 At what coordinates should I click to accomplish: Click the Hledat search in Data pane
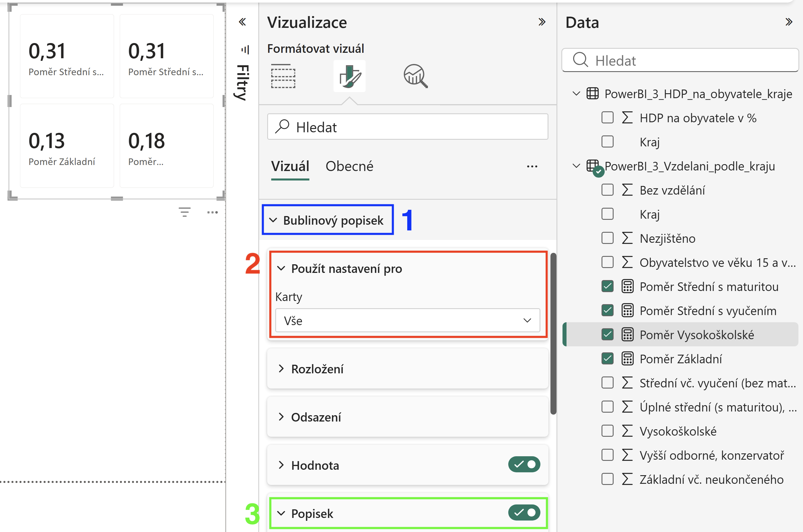click(680, 60)
